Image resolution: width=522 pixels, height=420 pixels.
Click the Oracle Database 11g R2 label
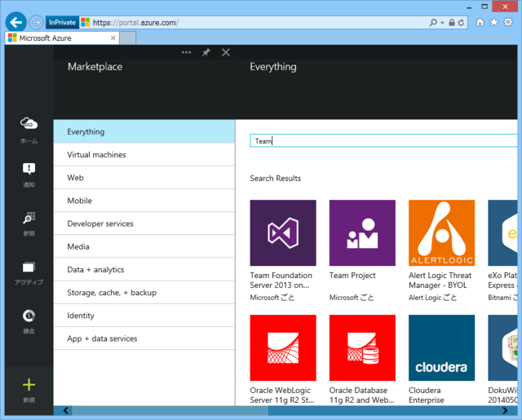click(x=361, y=396)
